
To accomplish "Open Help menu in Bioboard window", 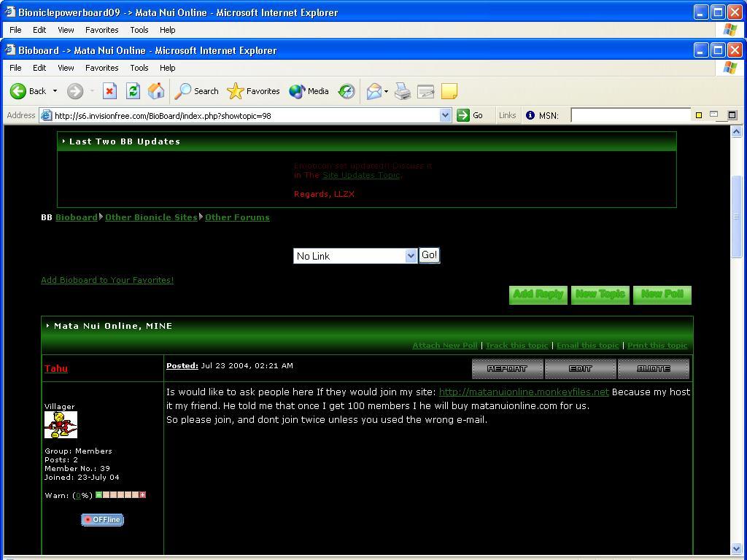I will point(167,68).
